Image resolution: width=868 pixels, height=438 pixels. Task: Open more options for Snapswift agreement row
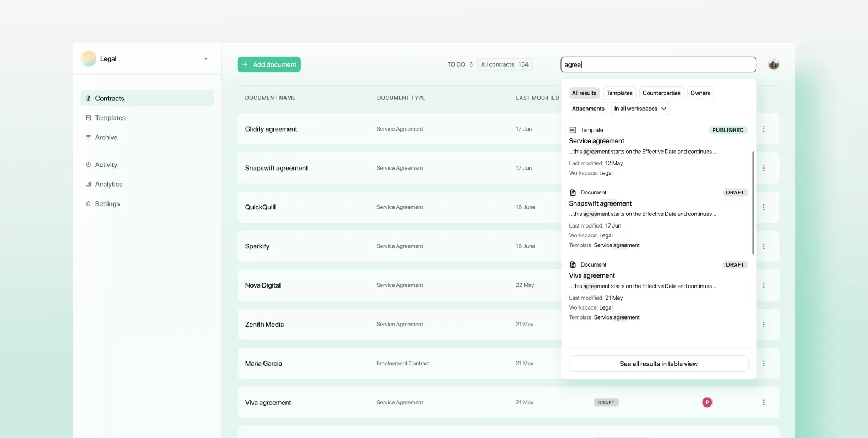point(764,168)
